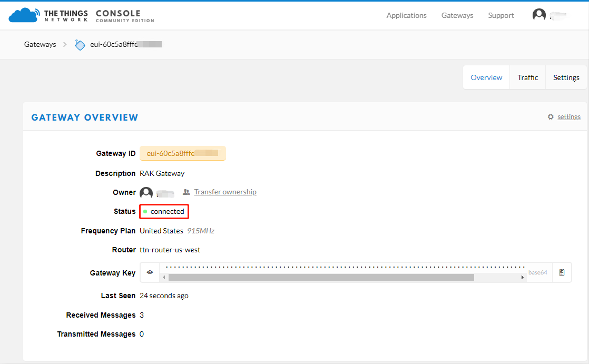Click the Received Messages count '3'
The image size is (589, 364).
[142, 315]
